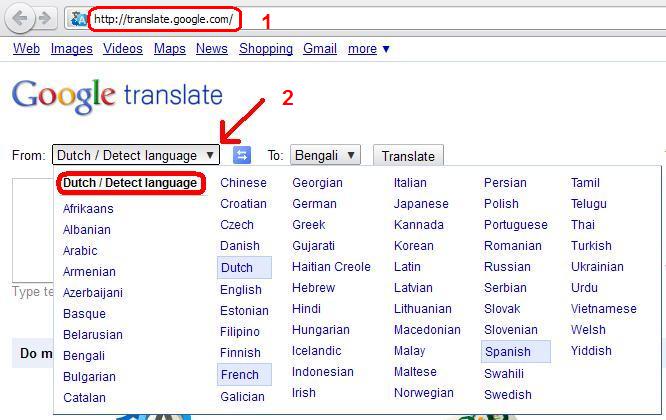Select Norwegian language
The image size is (666, 420).
(x=423, y=393)
